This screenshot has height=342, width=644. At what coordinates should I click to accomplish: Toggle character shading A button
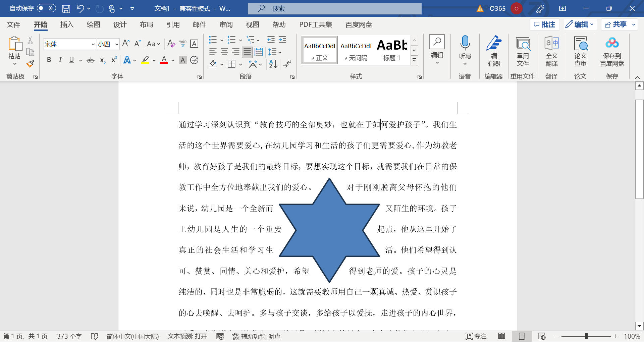point(183,60)
